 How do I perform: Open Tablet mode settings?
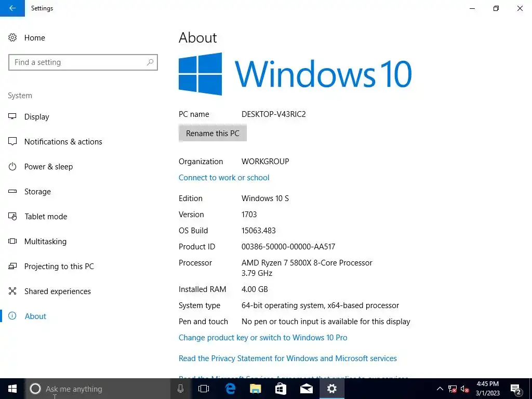pos(46,217)
